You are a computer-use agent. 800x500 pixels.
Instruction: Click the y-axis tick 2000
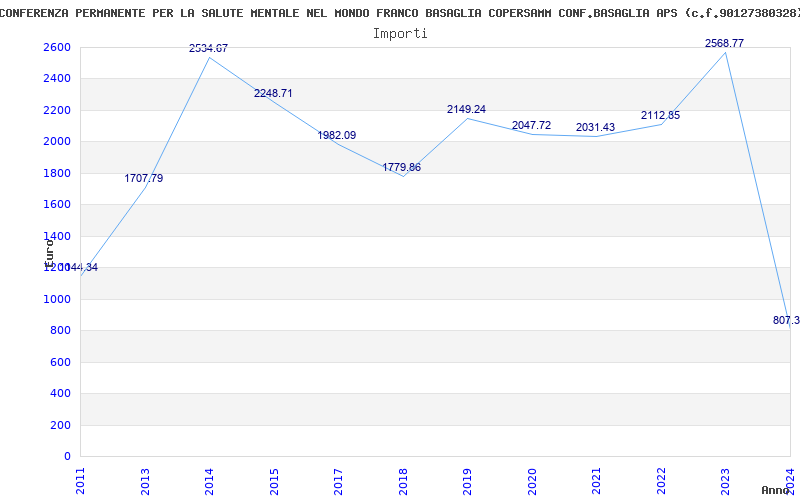click(57, 141)
